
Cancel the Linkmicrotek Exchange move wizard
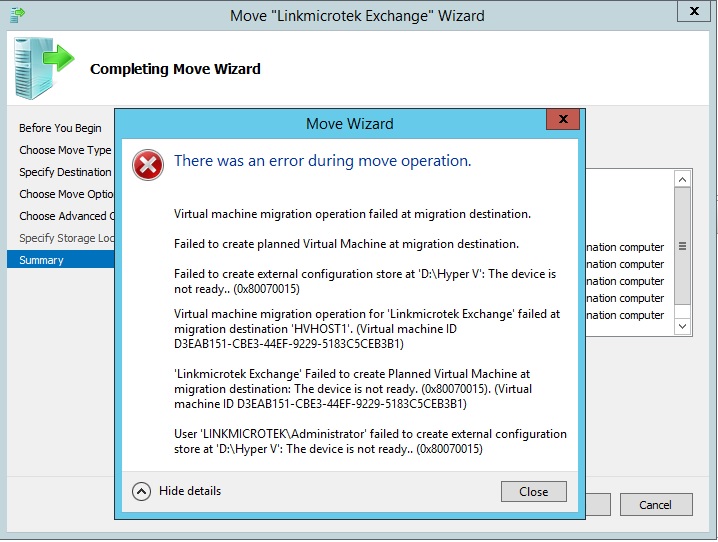click(656, 505)
